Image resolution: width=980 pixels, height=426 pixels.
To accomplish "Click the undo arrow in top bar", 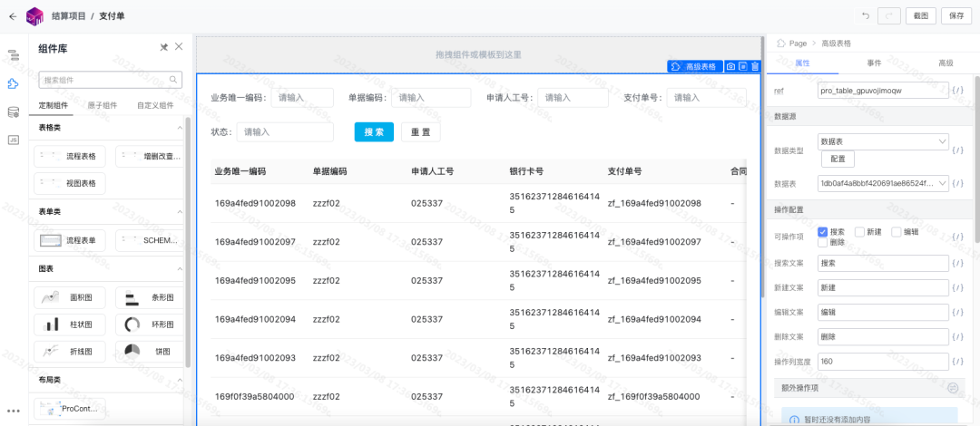I will (866, 16).
